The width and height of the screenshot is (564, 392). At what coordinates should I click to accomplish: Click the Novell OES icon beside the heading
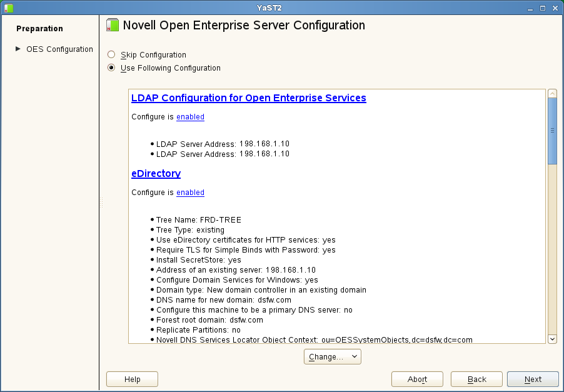(x=113, y=26)
